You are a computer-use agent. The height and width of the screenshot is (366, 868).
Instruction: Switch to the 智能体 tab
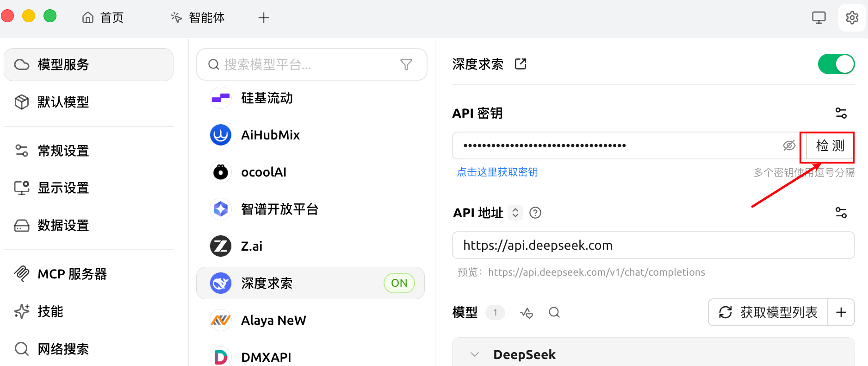pos(198,18)
